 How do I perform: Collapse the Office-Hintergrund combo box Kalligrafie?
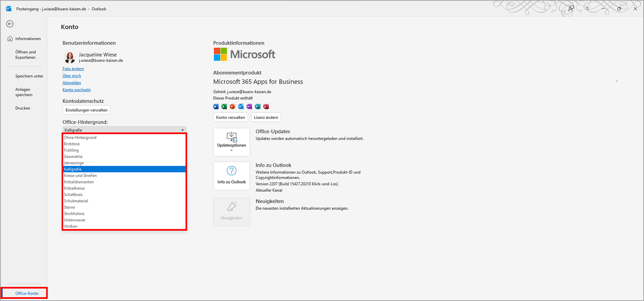click(125, 129)
